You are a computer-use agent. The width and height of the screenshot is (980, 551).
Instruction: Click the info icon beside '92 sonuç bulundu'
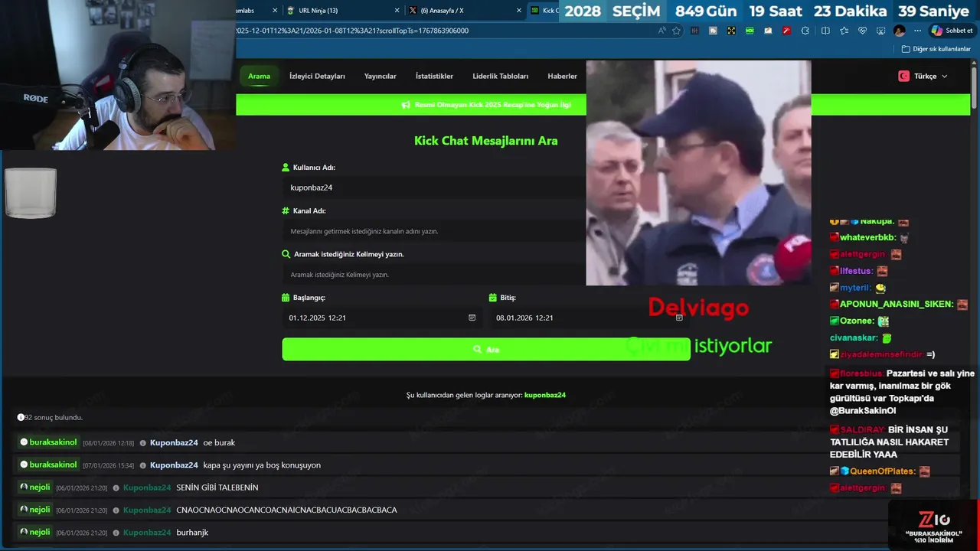[21, 418]
